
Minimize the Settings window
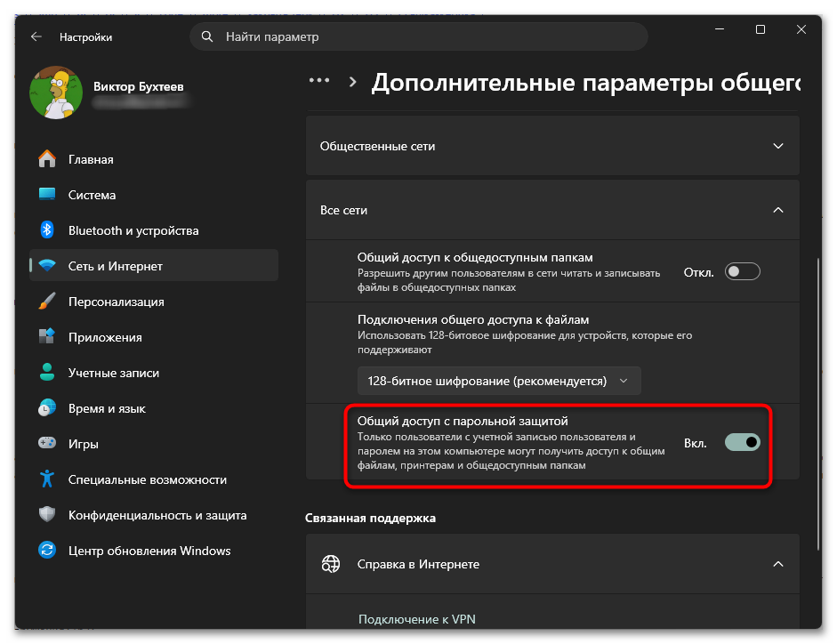tap(720, 29)
